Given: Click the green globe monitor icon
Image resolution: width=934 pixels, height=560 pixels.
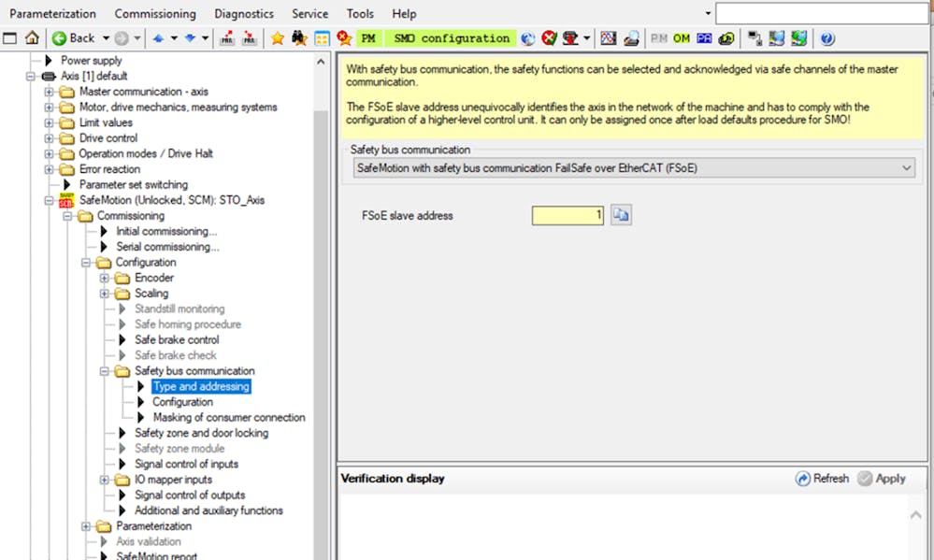Looking at the screenshot, I should (798, 38).
